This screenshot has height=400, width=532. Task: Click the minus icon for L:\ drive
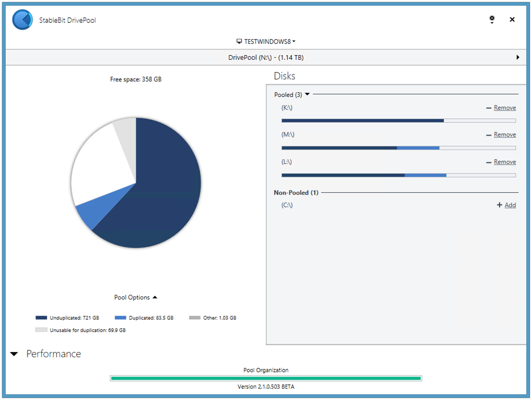(489, 162)
